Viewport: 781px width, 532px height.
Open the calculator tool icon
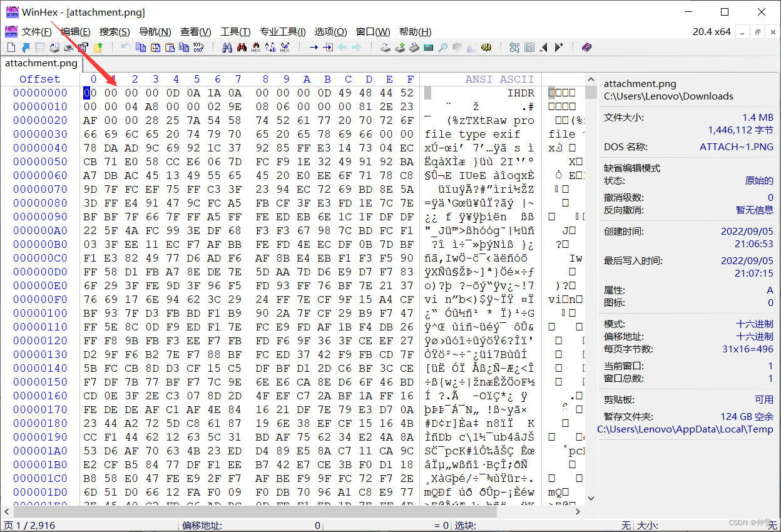point(427,48)
